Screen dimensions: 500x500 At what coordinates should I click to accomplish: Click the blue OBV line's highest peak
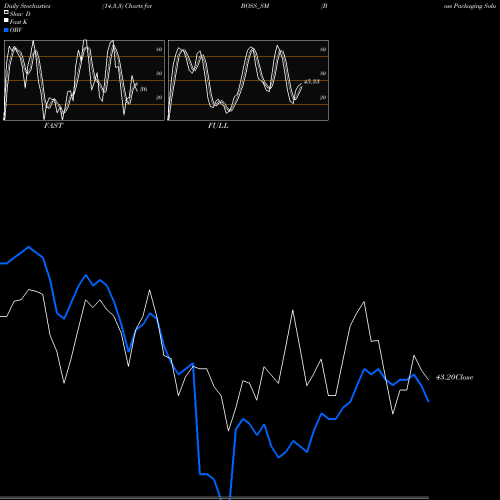tap(29, 247)
